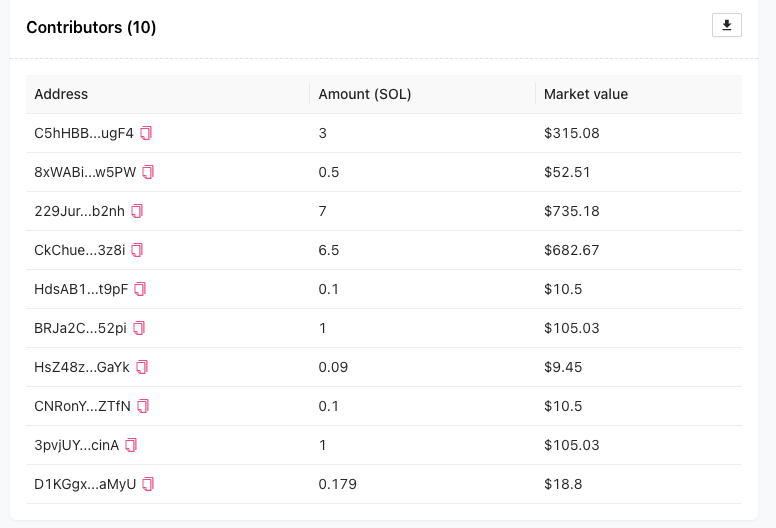Copy address HsZ48z...GaYk
The height and width of the screenshot is (528, 776).
[142, 367]
